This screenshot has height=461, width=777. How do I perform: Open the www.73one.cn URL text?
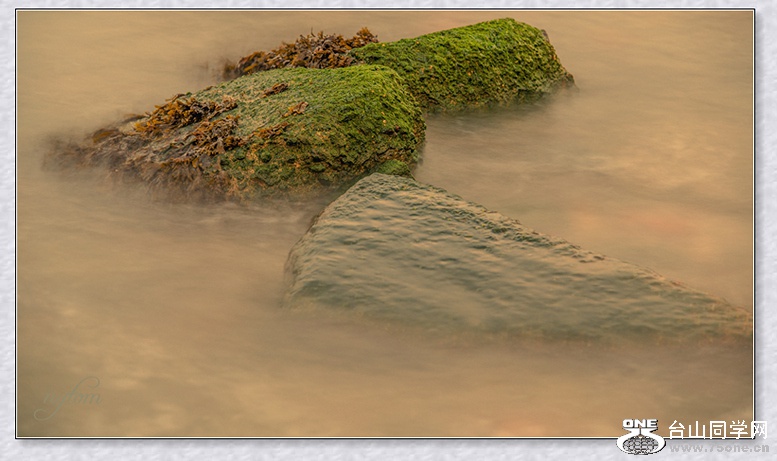pyautogui.click(x=718, y=448)
